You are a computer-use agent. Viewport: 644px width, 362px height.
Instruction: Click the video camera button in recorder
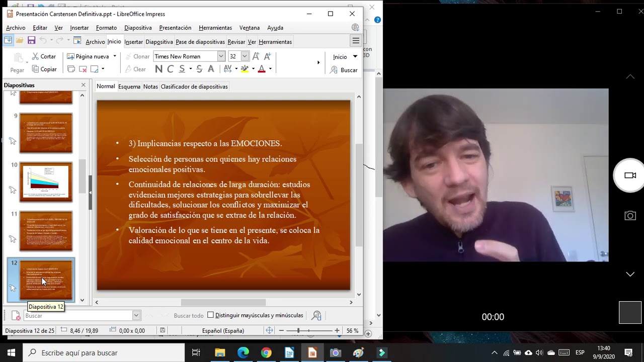coord(630,175)
